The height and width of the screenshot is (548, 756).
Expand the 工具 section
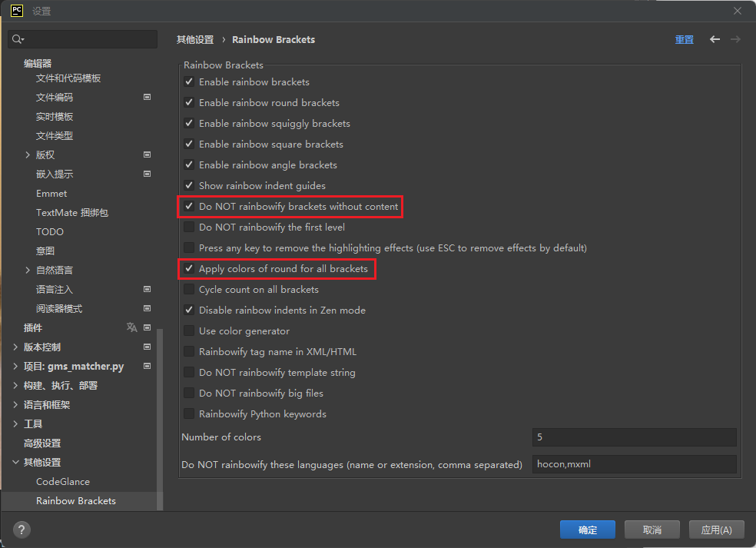coord(15,424)
